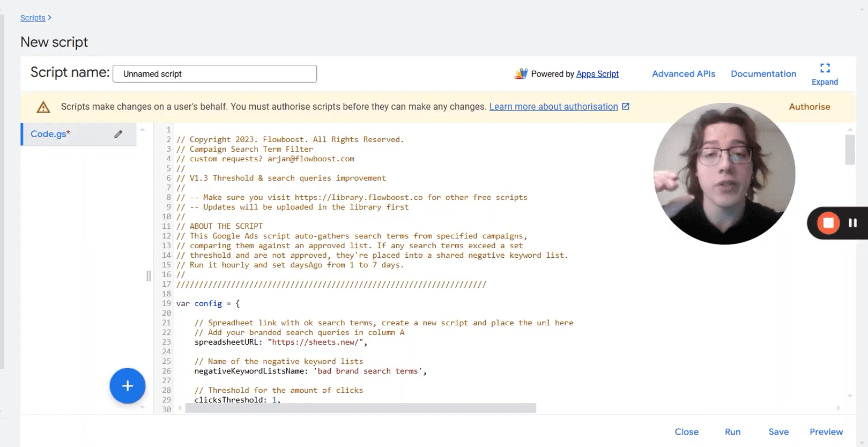868x447 pixels.
Task: Click Learn more about authorisation
Action: click(x=553, y=107)
